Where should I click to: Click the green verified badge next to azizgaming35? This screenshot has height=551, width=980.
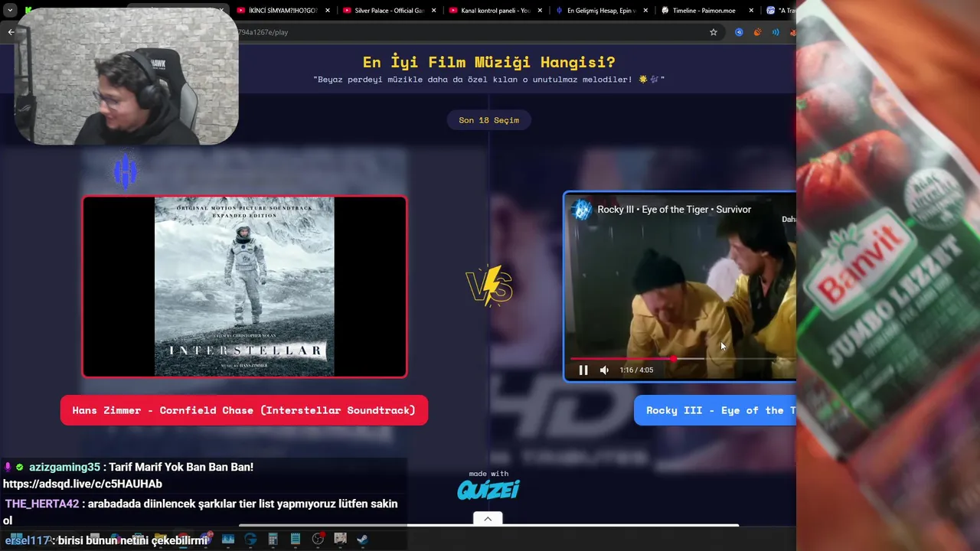coord(20,467)
